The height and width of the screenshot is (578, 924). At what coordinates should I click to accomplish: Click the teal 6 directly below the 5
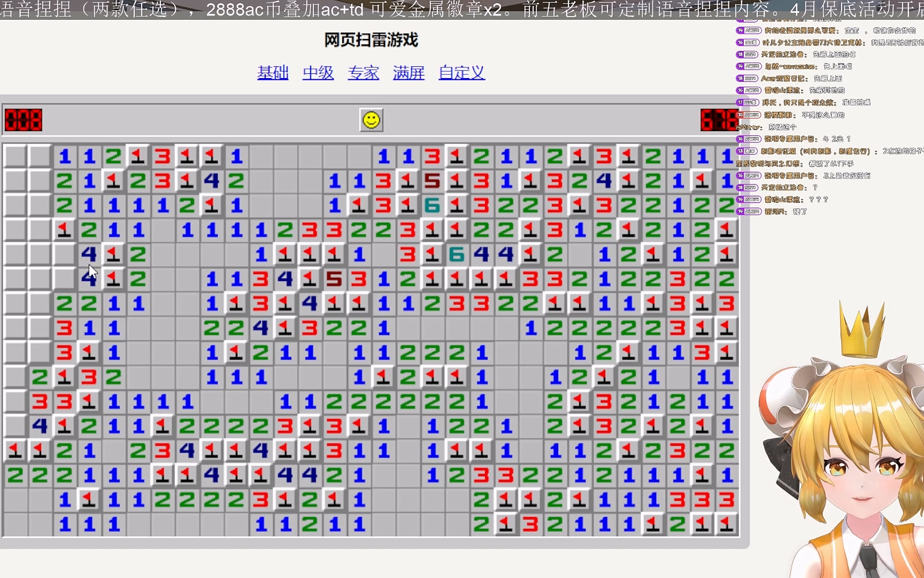[432, 206]
